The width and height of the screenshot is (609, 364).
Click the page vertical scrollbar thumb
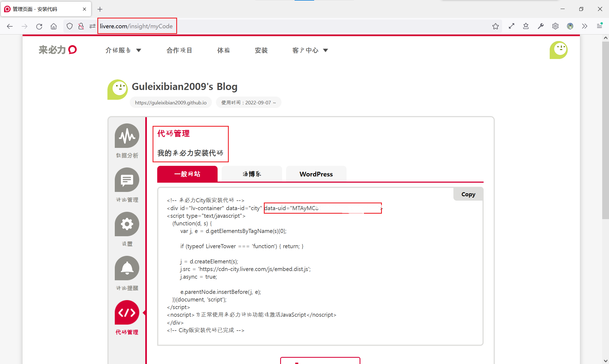(605, 130)
